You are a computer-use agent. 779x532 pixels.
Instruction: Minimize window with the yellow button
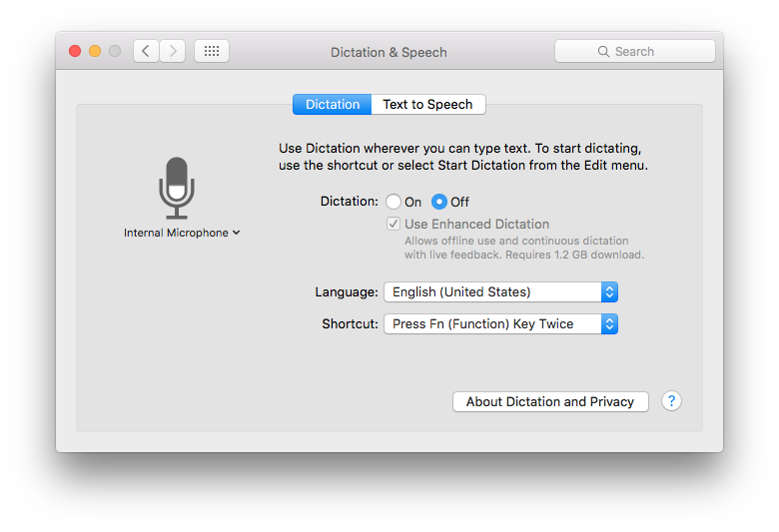(95, 51)
